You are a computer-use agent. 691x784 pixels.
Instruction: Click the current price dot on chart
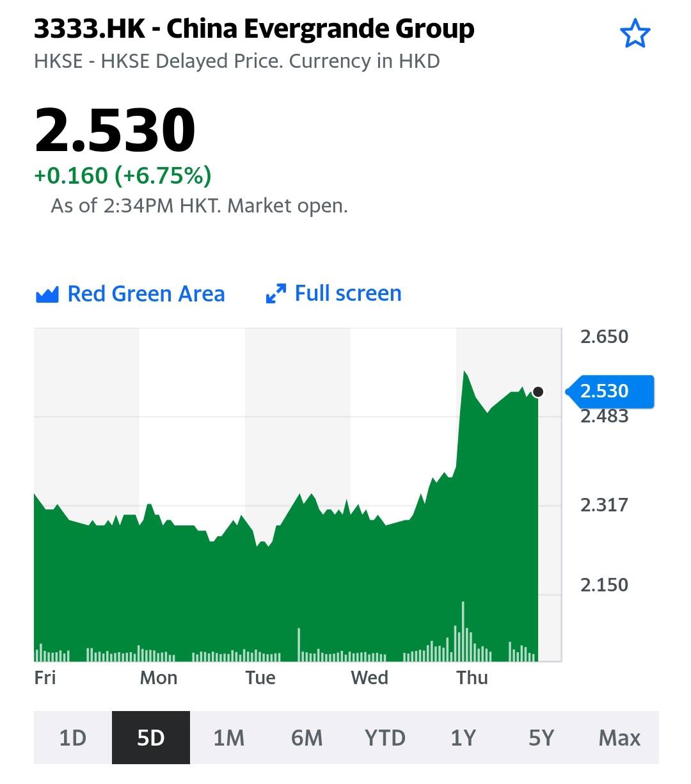538,392
